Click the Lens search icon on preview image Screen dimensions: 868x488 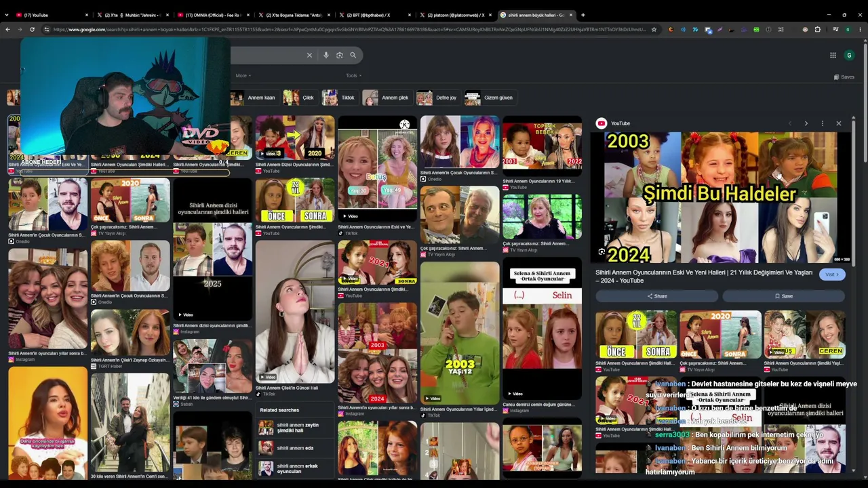601,252
